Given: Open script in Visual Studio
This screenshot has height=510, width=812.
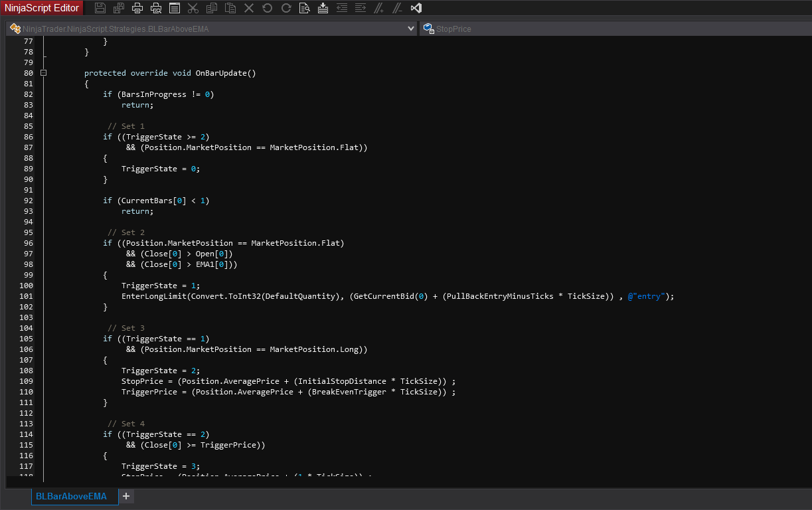Looking at the screenshot, I should tap(416, 8).
